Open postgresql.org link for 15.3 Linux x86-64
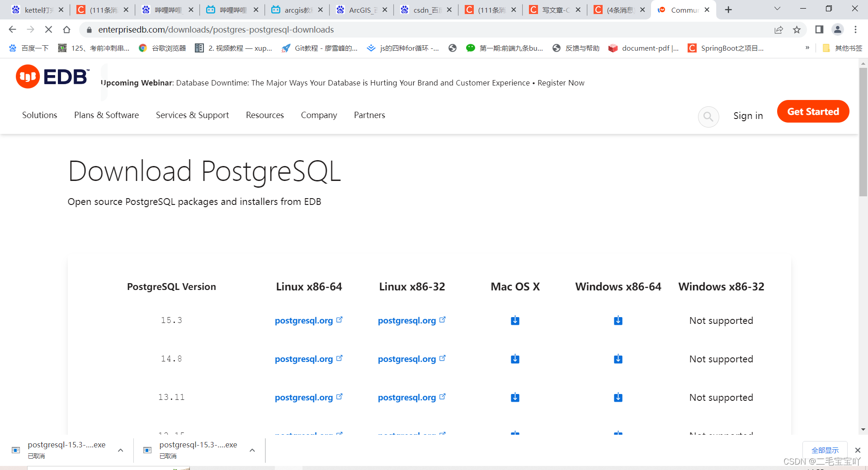The image size is (868, 470). click(x=308, y=321)
